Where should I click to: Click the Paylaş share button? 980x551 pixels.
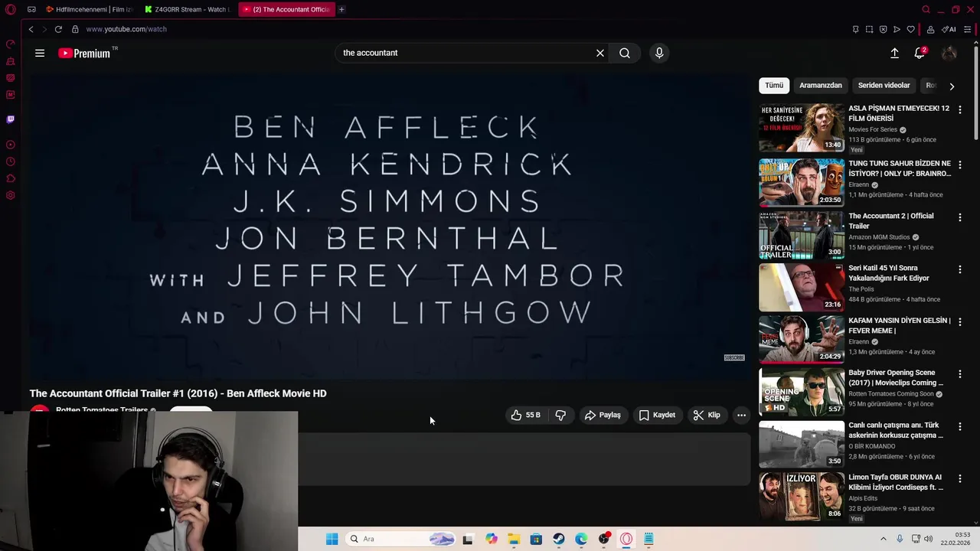(x=603, y=415)
